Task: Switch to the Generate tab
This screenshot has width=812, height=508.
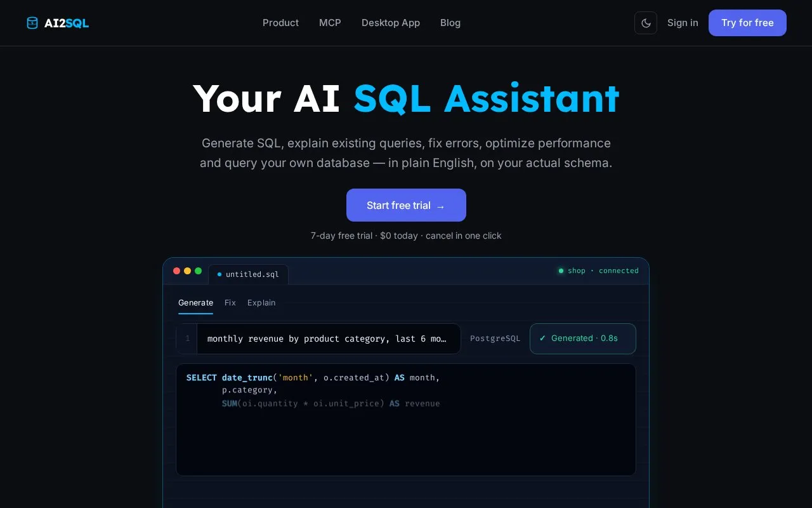Action: 195,303
